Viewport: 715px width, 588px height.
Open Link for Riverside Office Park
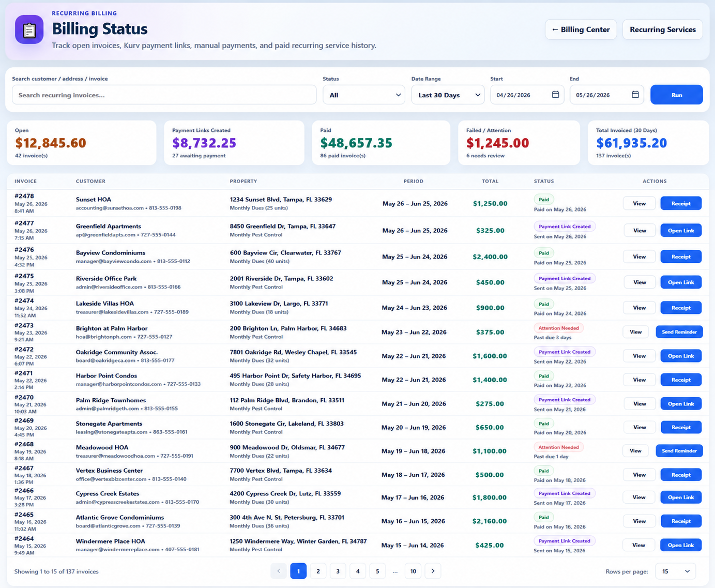(x=681, y=282)
